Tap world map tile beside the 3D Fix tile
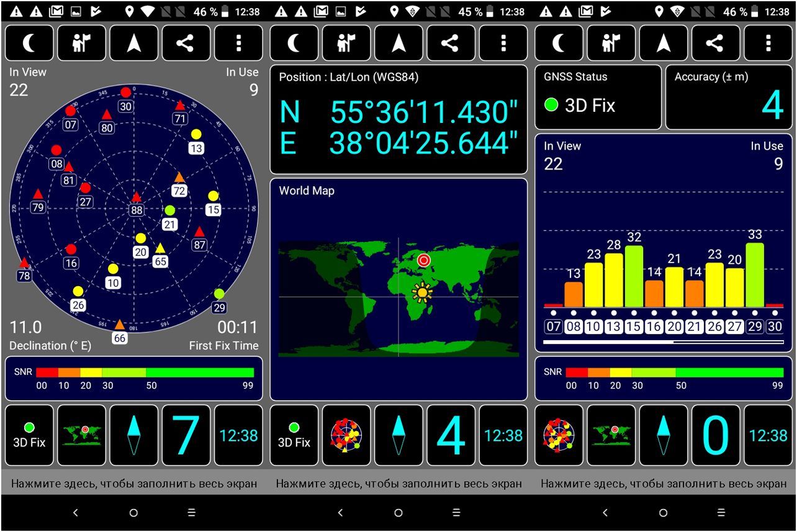 (81, 435)
